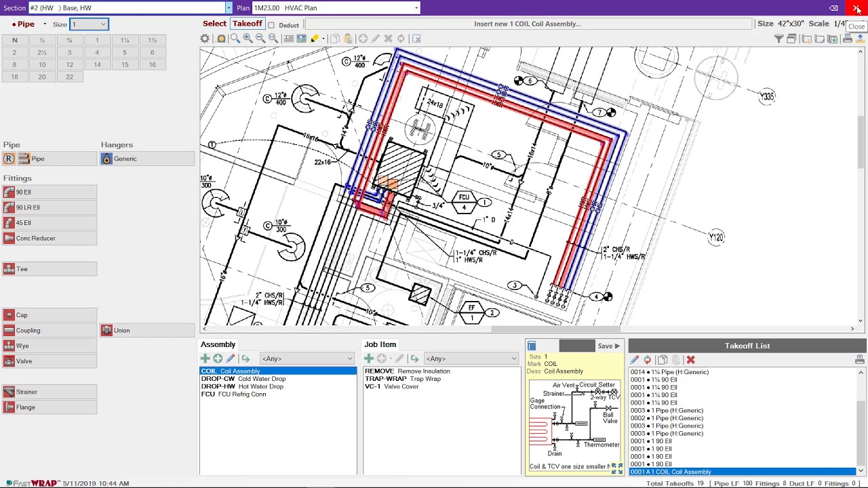Image resolution: width=868 pixels, height=488 pixels.
Task: Select the 90 LR Ell fitting
Action: 50,207
